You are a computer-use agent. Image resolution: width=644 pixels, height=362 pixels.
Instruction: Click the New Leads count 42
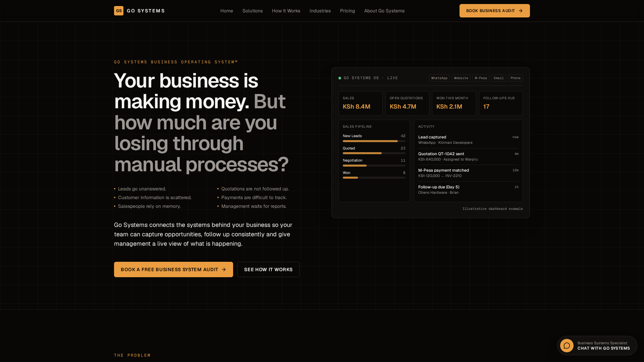[403, 136]
